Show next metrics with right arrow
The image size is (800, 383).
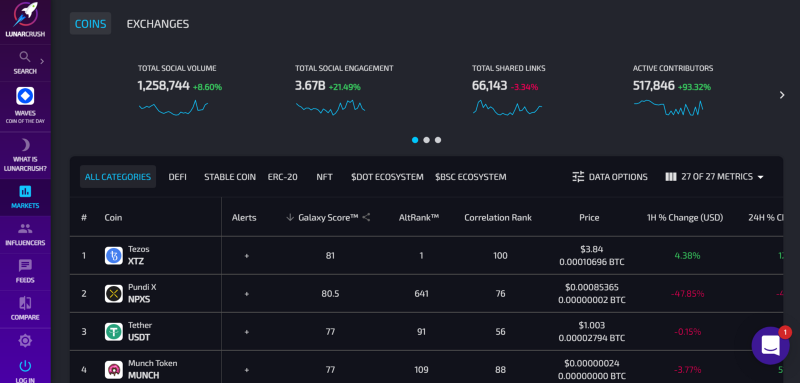point(782,95)
